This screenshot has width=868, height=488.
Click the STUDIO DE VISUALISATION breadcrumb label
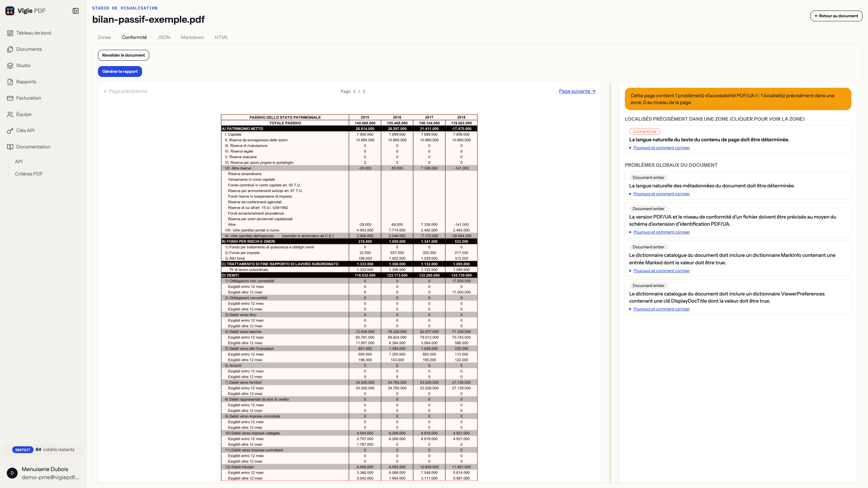tap(125, 8)
